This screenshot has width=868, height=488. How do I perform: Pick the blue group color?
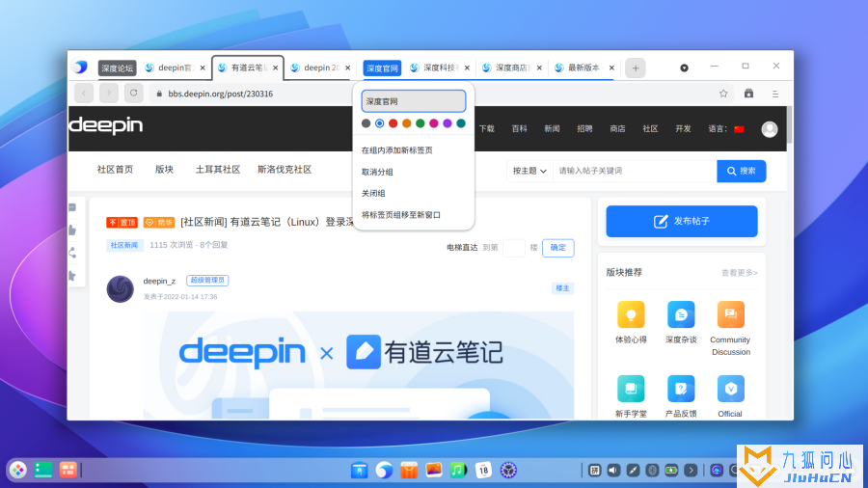(380, 123)
